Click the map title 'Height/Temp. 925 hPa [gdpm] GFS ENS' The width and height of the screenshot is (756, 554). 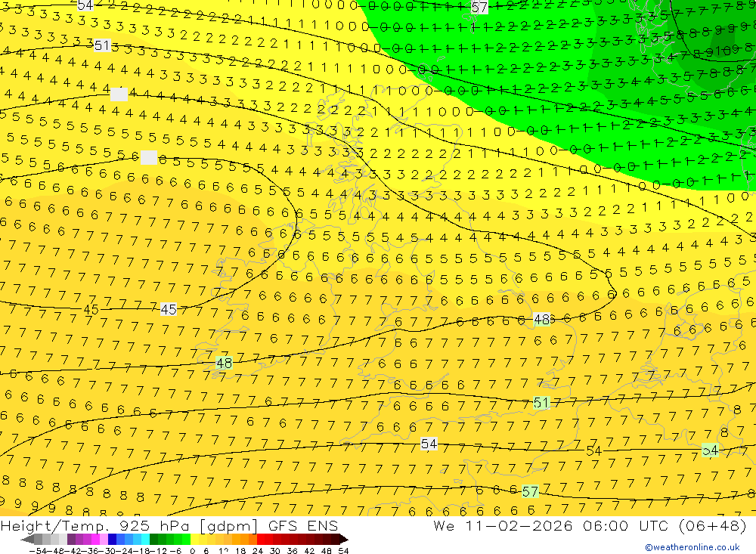pyautogui.click(x=169, y=525)
